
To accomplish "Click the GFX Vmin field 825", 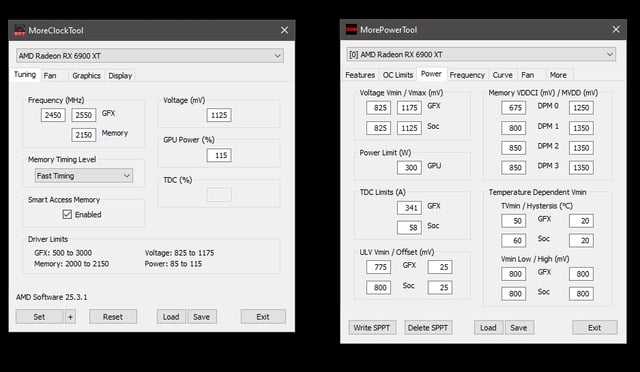I will click(378, 108).
